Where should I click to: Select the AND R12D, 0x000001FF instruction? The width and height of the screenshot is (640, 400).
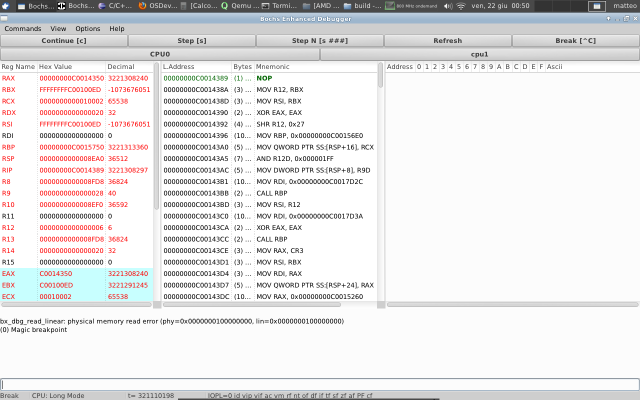pos(269,158)
